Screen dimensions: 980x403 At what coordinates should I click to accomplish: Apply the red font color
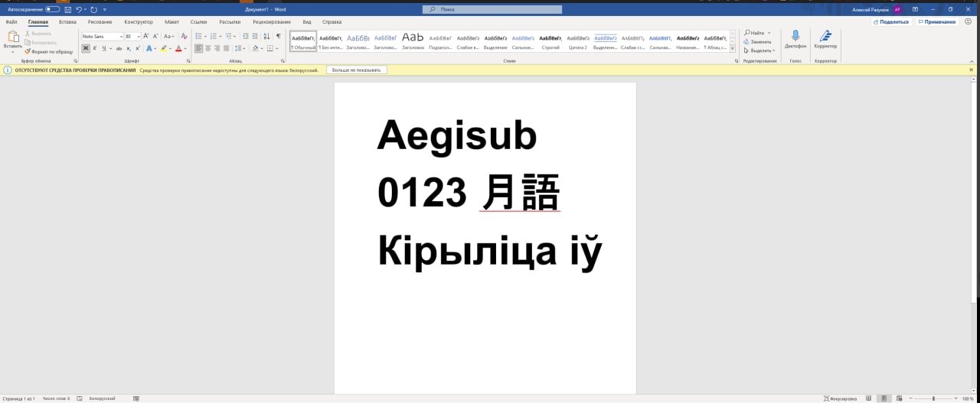(x=178, y=48)
